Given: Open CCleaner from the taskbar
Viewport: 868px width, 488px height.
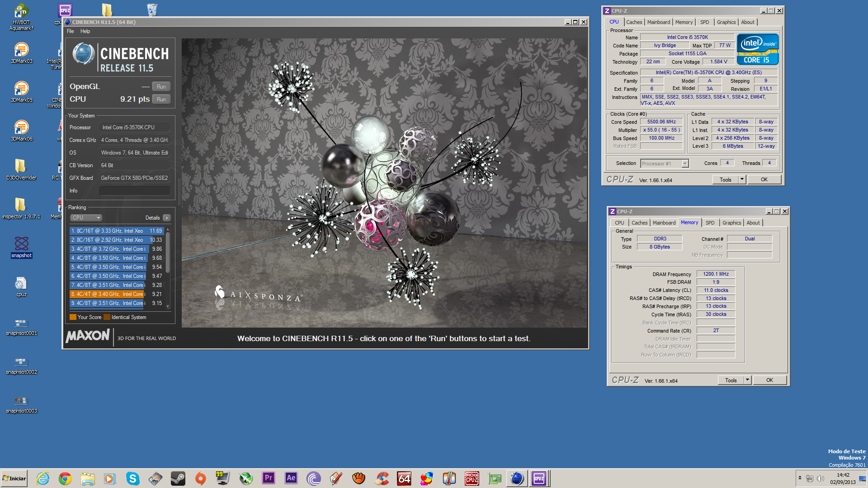Looking at the screenshot, I should click(x=382, y=479).
